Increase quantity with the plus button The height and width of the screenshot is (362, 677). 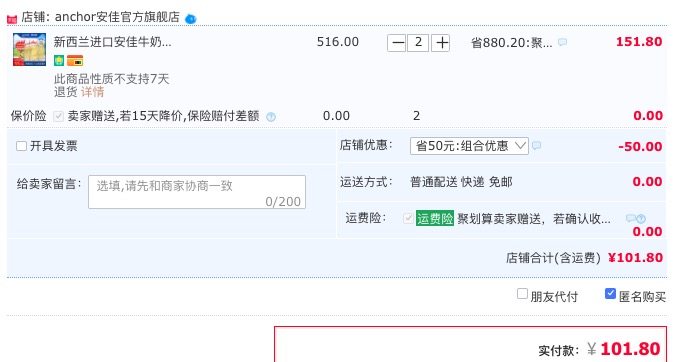tap(440, 43)
